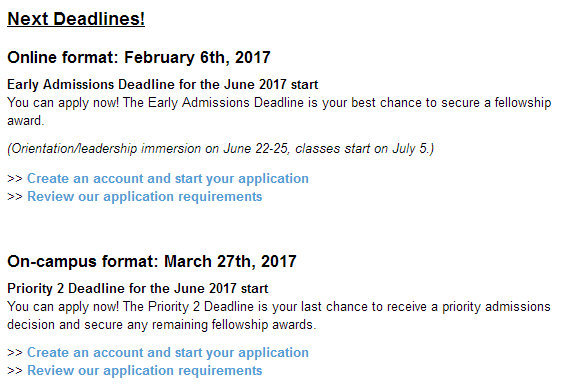Click the >> marker before On-campus Review requirements
Screen dimensions: 569x392
point(15,371)
